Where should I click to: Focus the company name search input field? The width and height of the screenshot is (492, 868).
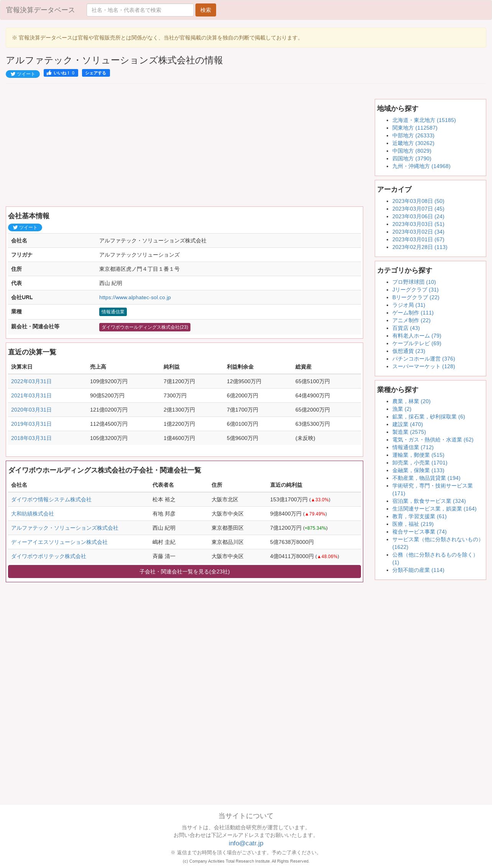[140, 10]
